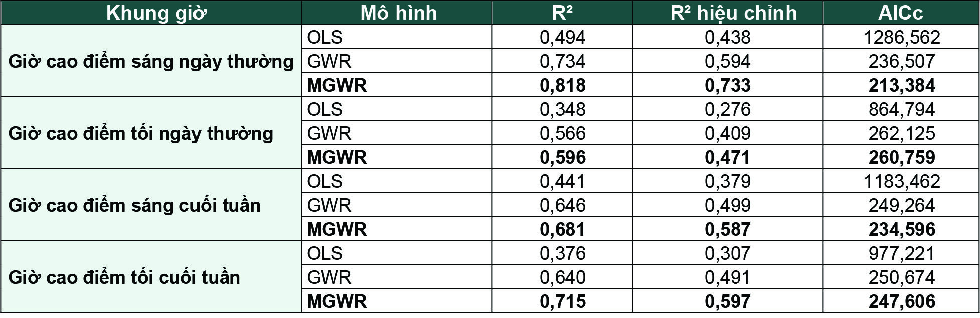Click the AICc column header
980x318 pixels.
pyautogui.click(x=901, y=13)
